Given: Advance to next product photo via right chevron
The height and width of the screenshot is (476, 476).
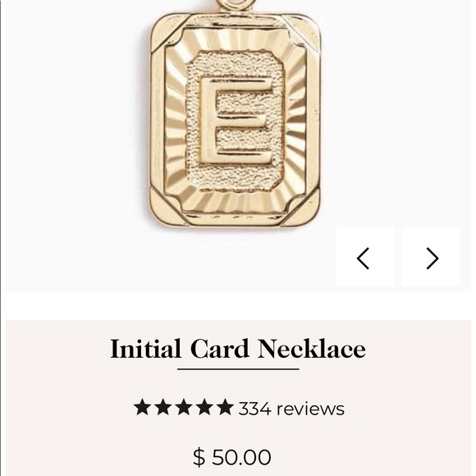Looking at the screenshot, I should pos(431,257).
